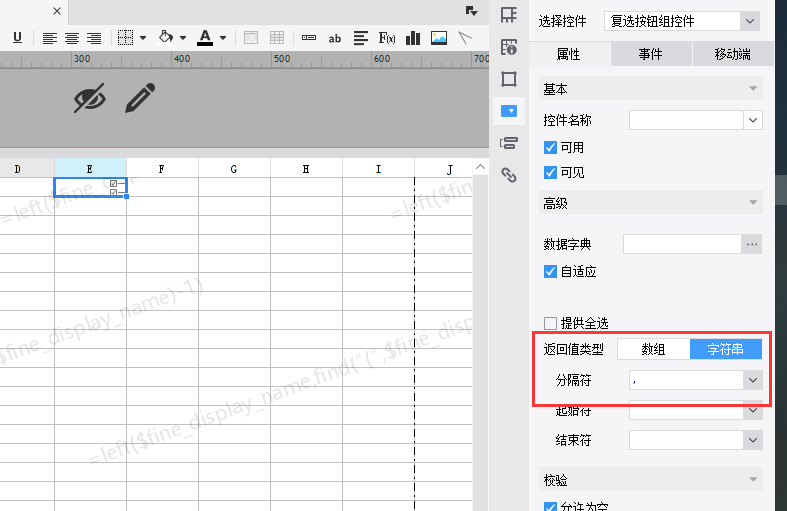This screenshot has height=511, width=787.
Task: Insert slash line in cell
Action: tap(465, 38)
